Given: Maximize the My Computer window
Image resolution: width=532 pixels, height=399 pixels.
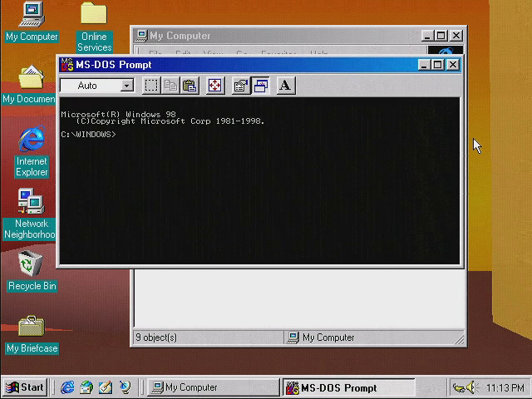Looking at the screenshot, I should click(x=441, y=35).
